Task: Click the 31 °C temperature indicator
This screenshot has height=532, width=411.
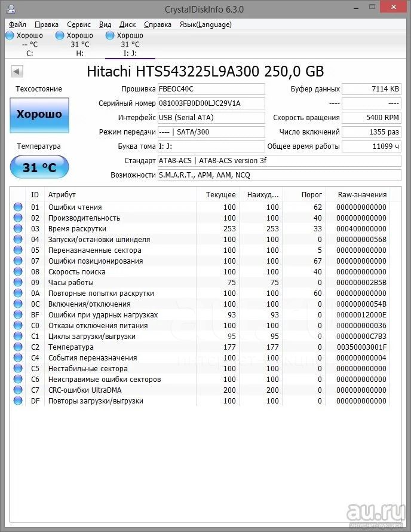Action: (39, 167)
